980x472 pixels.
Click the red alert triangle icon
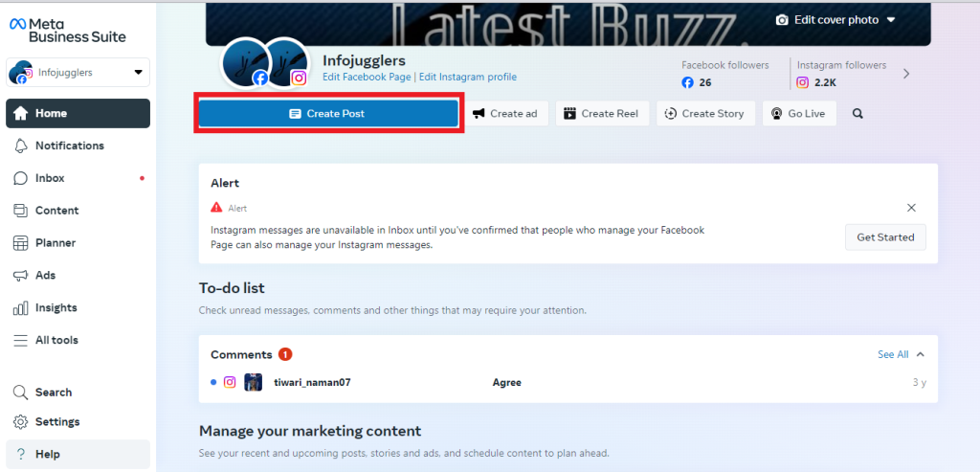pyautogui.click(x=216, y=208)
